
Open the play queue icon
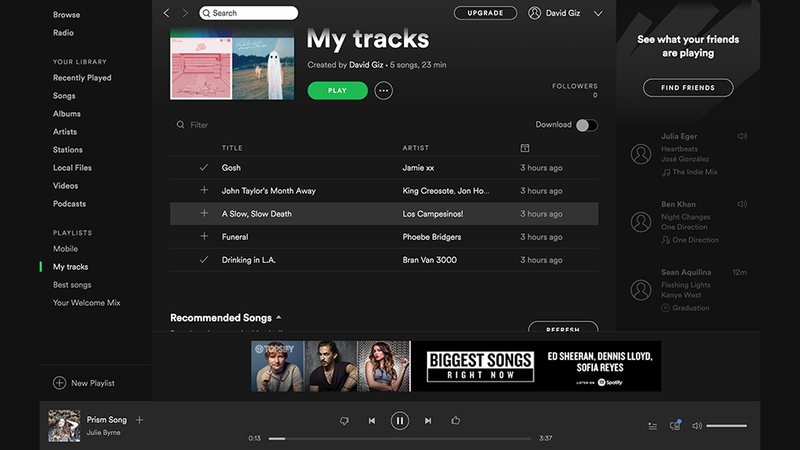(653, 426)
